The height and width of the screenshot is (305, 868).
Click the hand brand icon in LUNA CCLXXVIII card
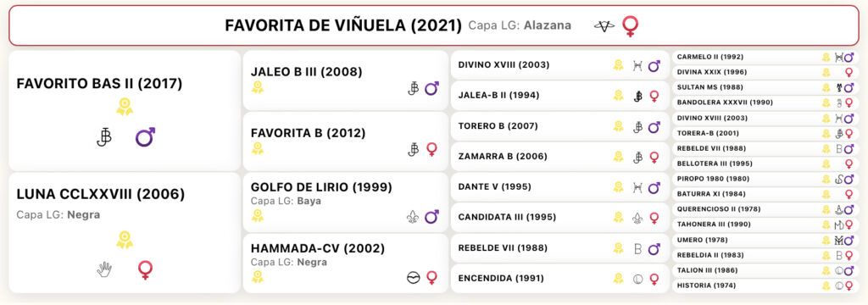104,269
